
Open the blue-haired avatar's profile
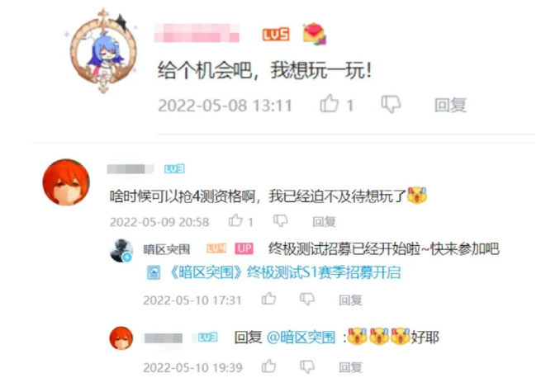103,51
